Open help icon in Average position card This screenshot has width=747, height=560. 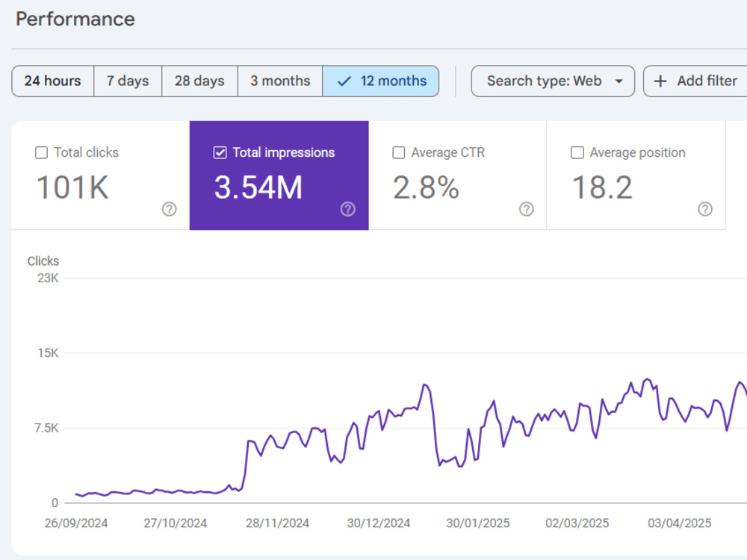tap(705, 209)
